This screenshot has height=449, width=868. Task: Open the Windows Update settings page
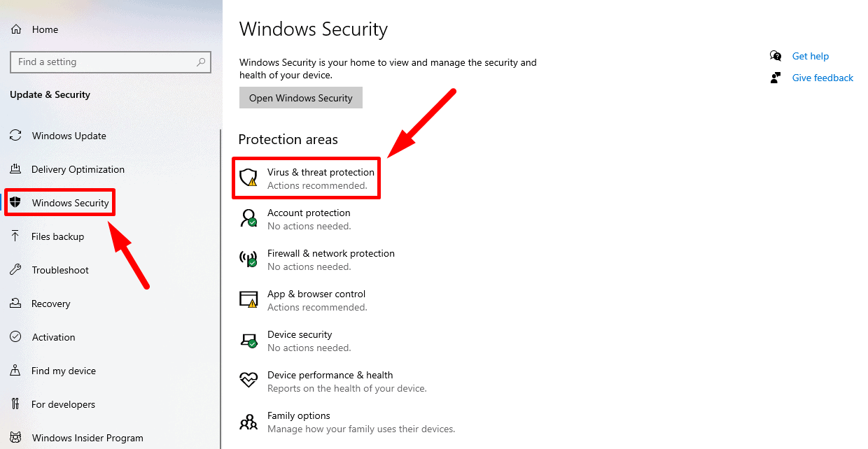(69, 136)
